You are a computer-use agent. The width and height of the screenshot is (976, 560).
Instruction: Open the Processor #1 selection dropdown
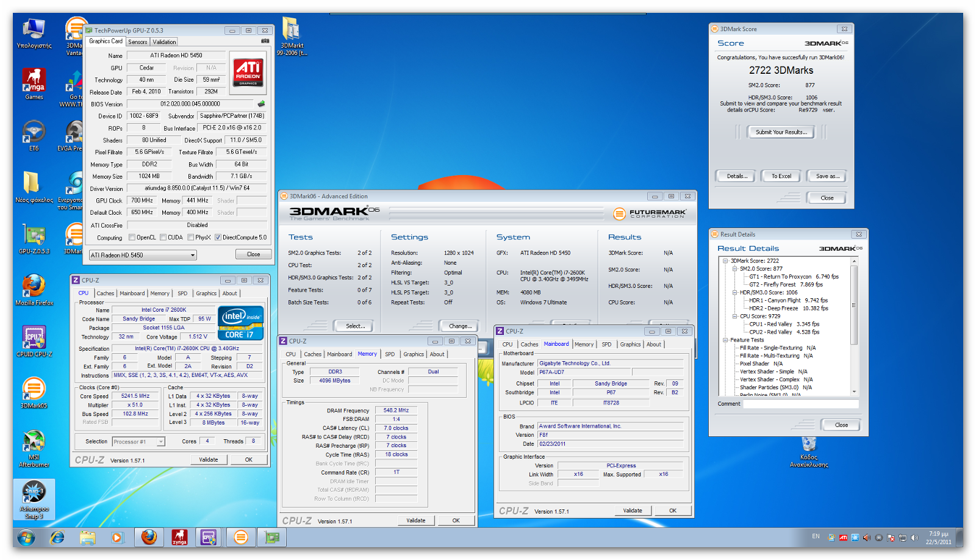pyautogui.click(x=138, y=442)
